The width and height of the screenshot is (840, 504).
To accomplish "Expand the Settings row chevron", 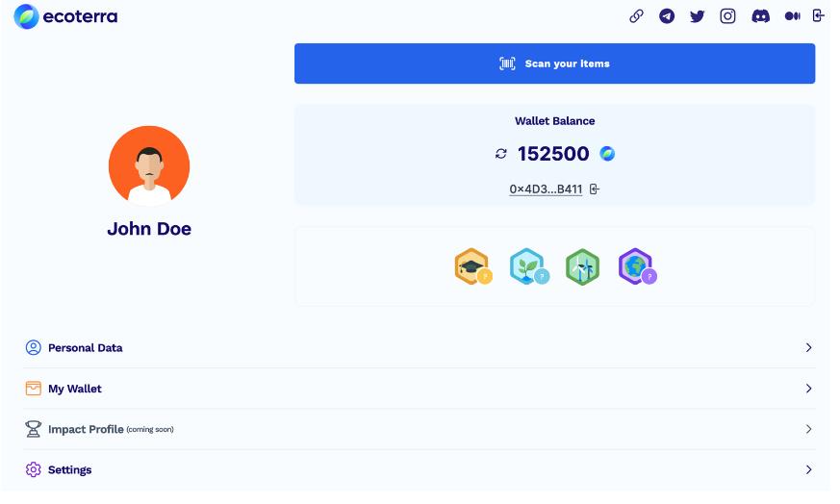I will pyautogui.click(x=808, y=469).
